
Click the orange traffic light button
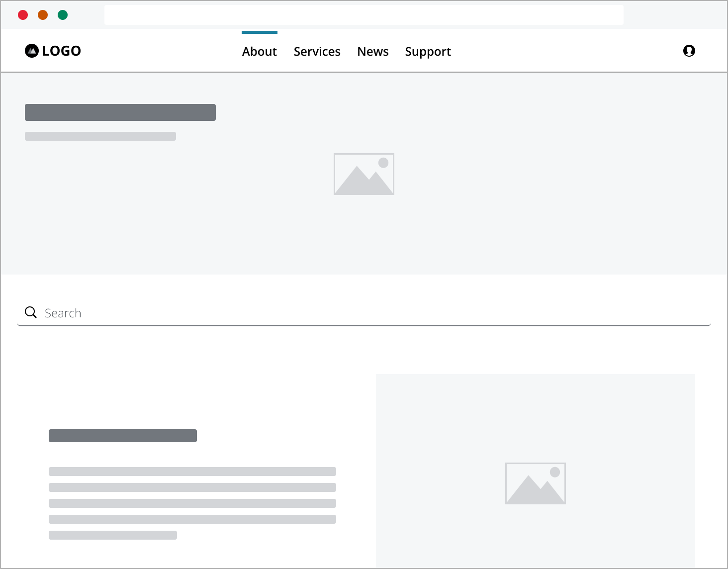click(x=43, y=15)
